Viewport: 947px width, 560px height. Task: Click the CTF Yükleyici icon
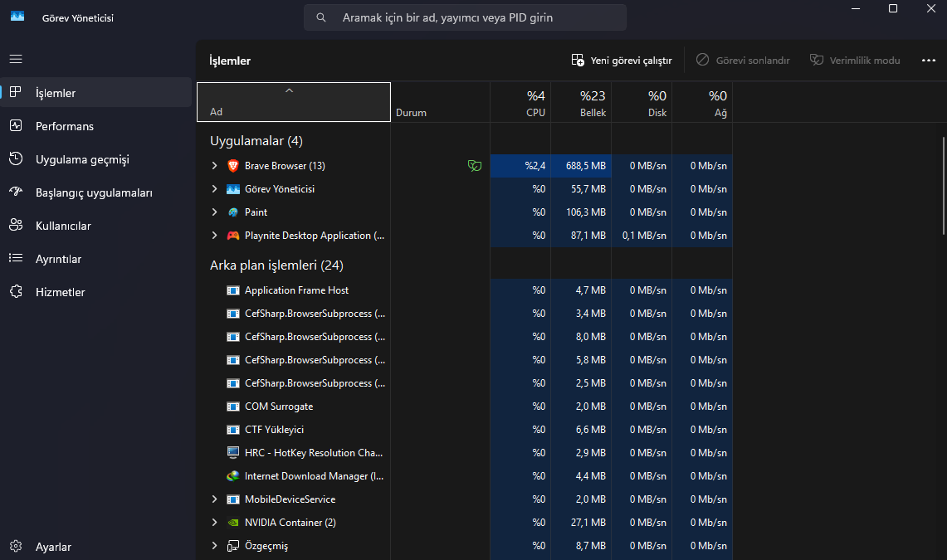pyautogui.click(x=233, y=430)
